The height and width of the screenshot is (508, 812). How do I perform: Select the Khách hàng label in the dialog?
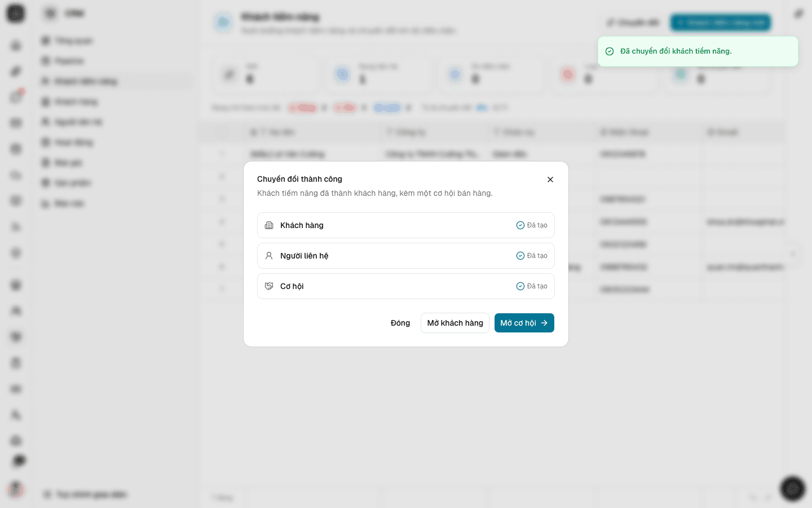302,225
